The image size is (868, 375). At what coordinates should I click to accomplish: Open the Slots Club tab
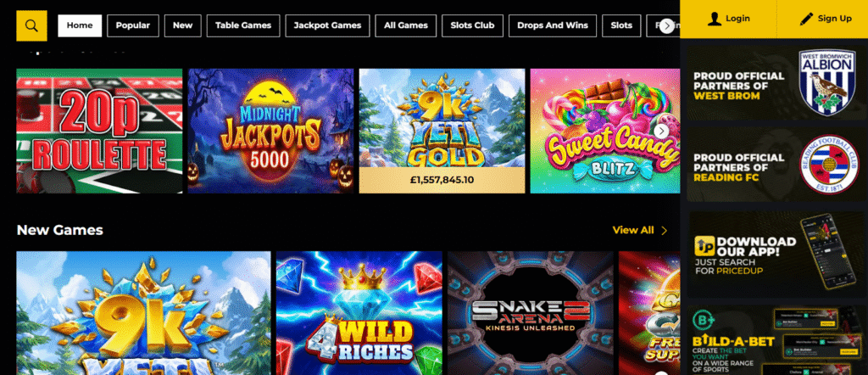(x=472, y=25)
